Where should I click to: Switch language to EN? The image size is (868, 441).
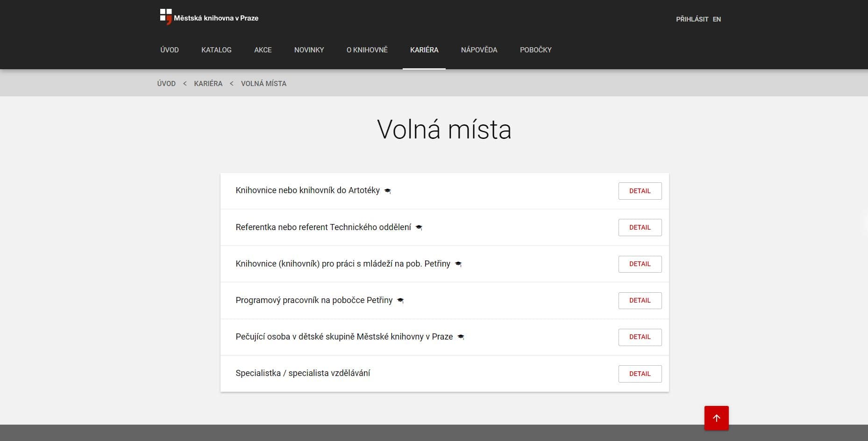[x=717, y=19]
